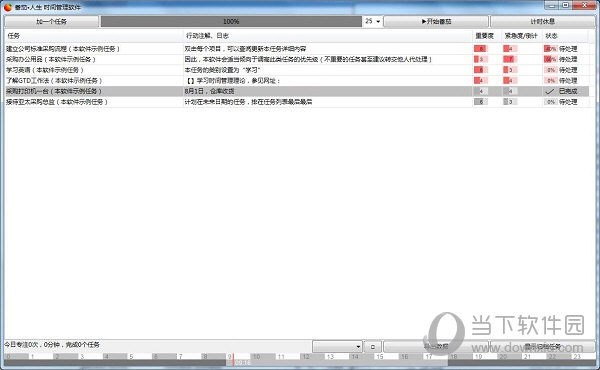
Task: Click the 100% pomodoro progress bar
Action: 231,21
